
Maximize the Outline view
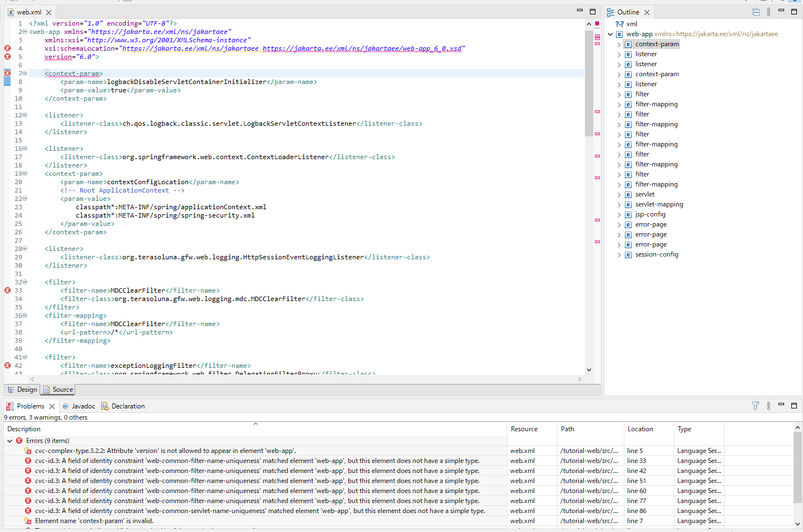tap(794, 12)
